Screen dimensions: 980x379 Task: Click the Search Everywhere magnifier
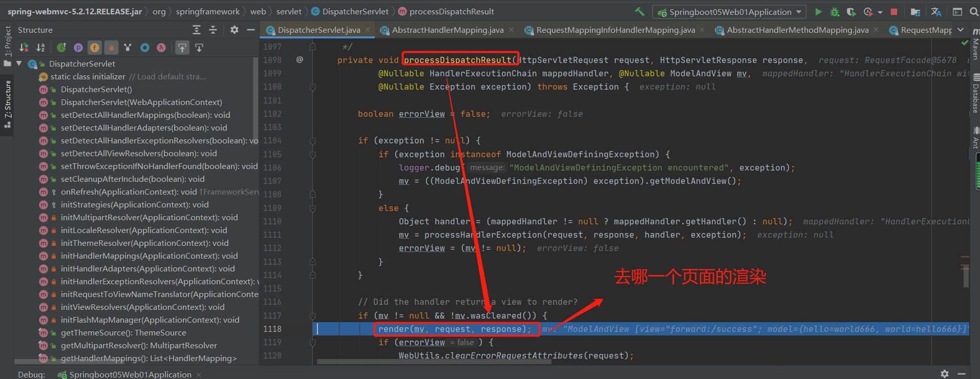click(974, 12)
